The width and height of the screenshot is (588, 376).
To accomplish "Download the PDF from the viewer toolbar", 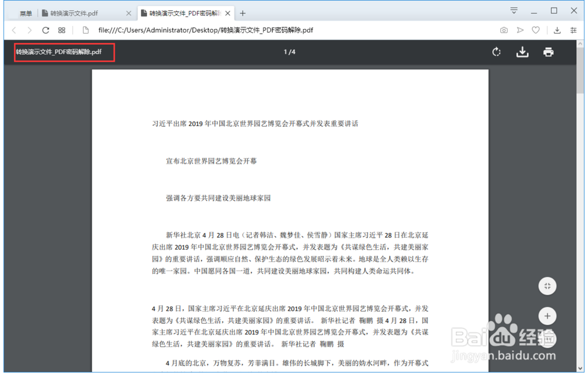I will coord(522,52).
